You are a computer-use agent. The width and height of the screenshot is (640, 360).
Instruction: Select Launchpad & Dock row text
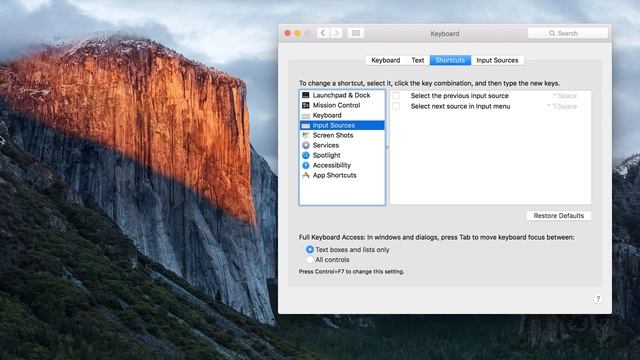pyautogui.click(x=341, y=95)
